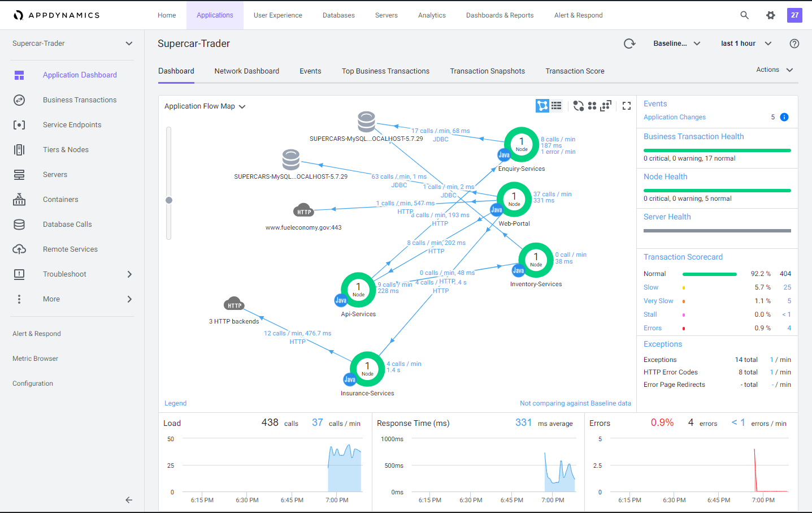Click the top MySQL database icon
Screen dimensions: 812x513
366,122
